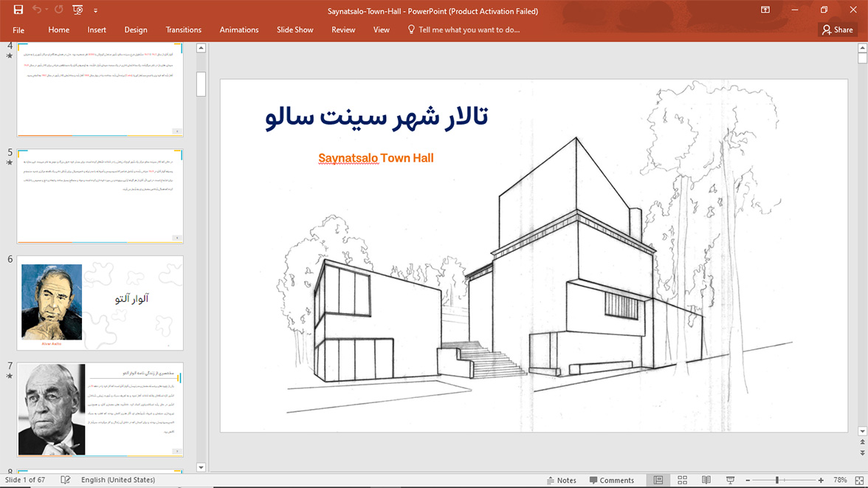The height and width of the screenshot is (488, 868).
Task: Open the Undo history dropdown arrow
Action: pyautogui.click(x=46, y=10)
